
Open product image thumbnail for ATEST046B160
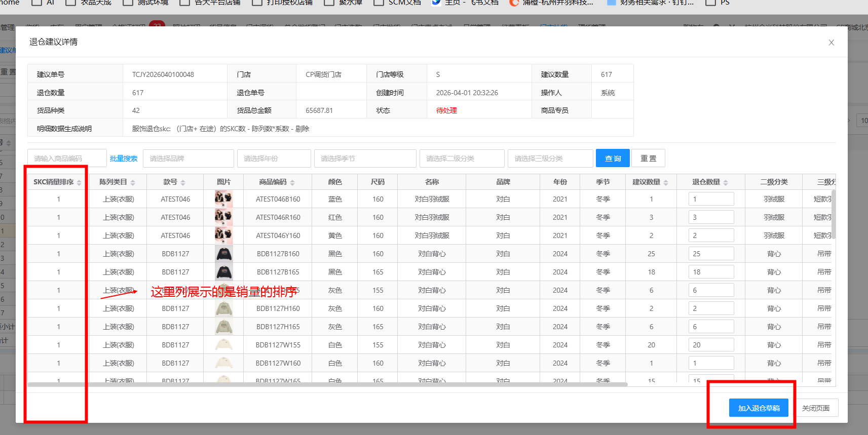click(x=223, y=199)
